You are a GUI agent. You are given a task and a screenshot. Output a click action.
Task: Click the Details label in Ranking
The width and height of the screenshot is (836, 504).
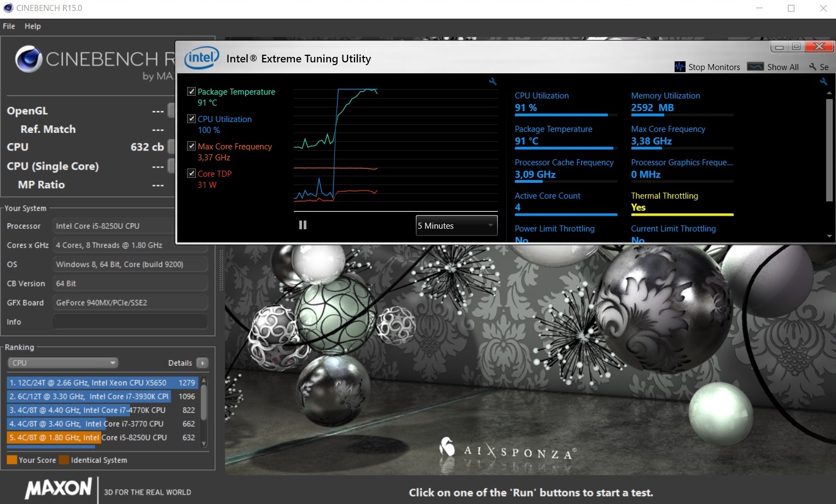point(180,363)
